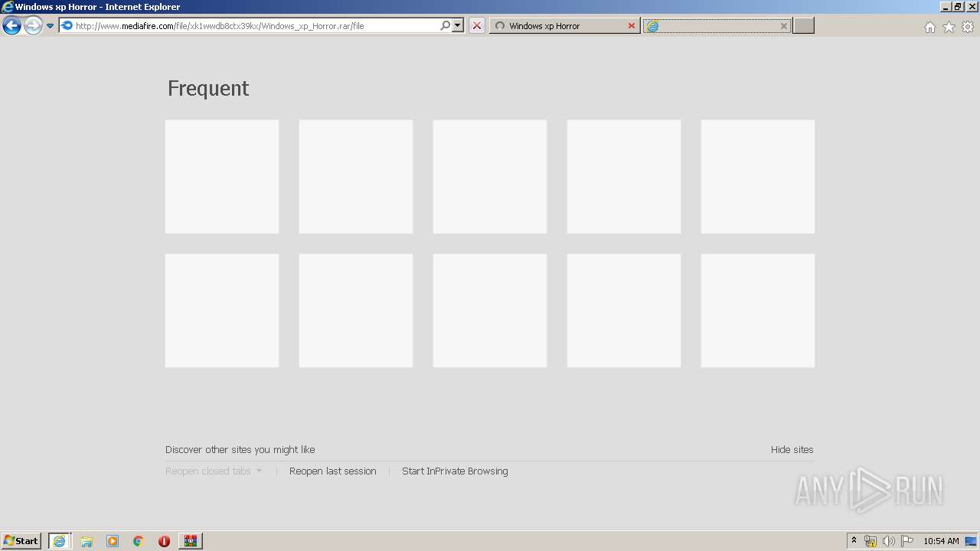Open another tab with the New Tab button
This screenshot has height=551, width=980.
pos(803,25)
